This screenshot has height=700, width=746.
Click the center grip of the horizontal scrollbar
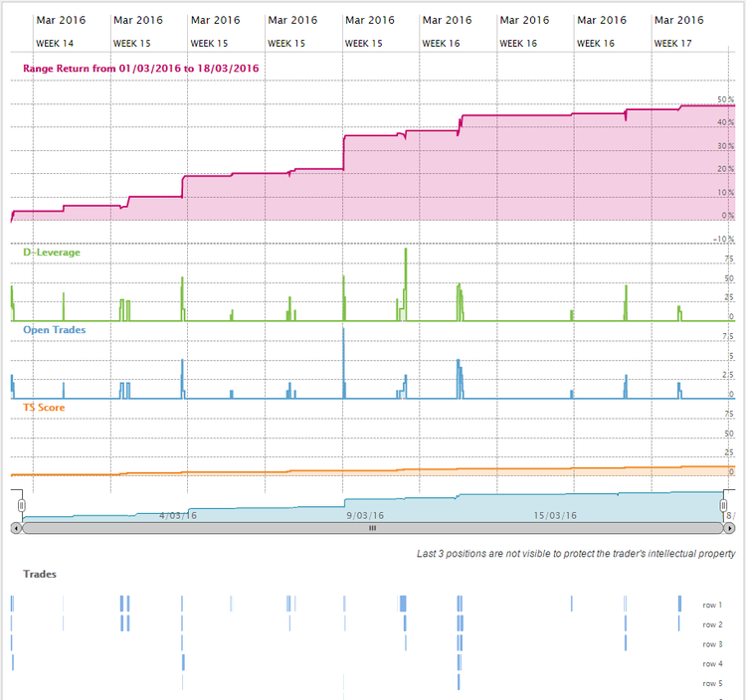[372, 528]
